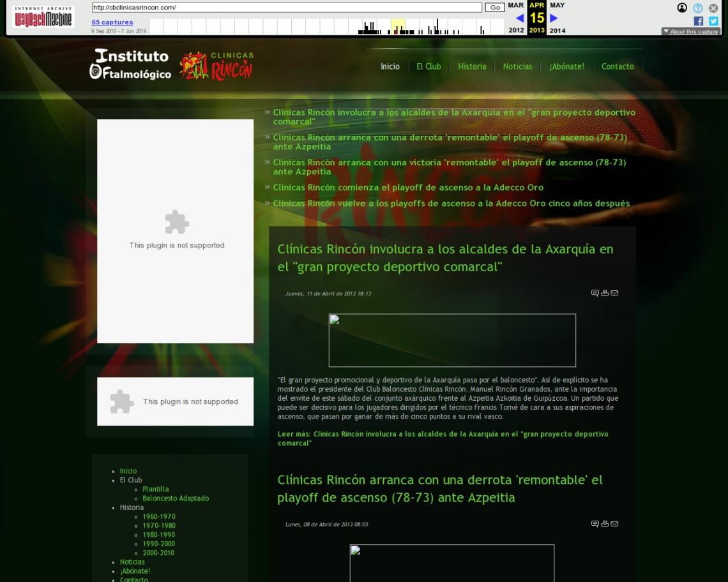Open Historia in the top navigation
728x582 pixels.
(472, 66)
